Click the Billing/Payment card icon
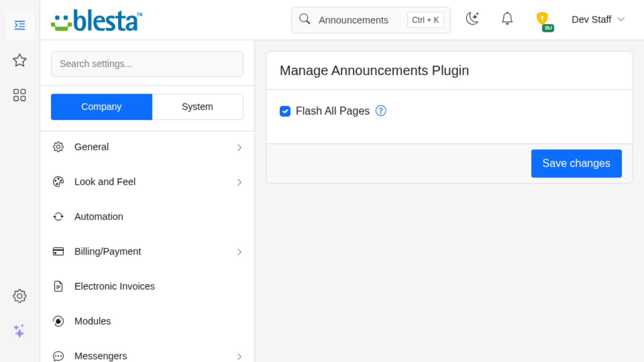644x362 pixels. (58, 251)
